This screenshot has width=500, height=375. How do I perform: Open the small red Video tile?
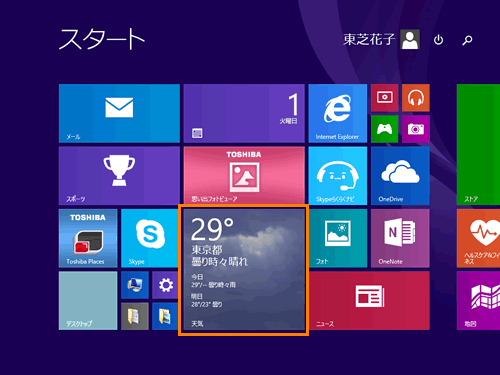tap(384, 98)
